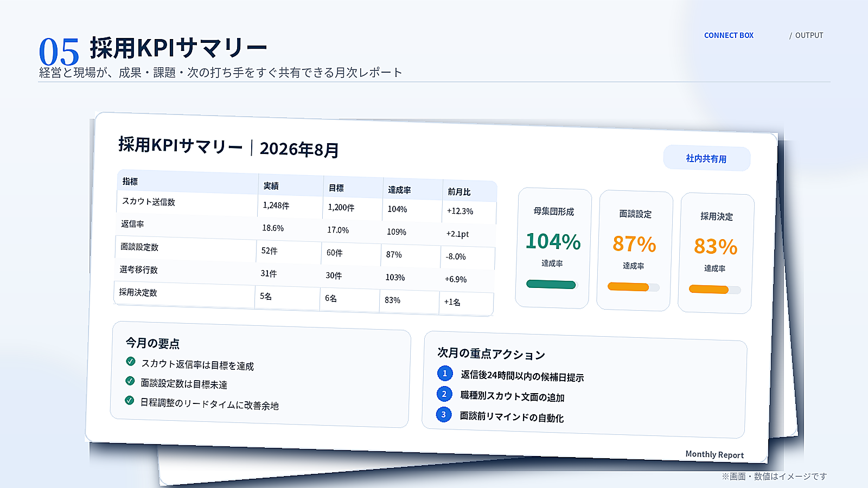Click the 職種別スカウト文面の追加 action text

click(x=513, y=396)
